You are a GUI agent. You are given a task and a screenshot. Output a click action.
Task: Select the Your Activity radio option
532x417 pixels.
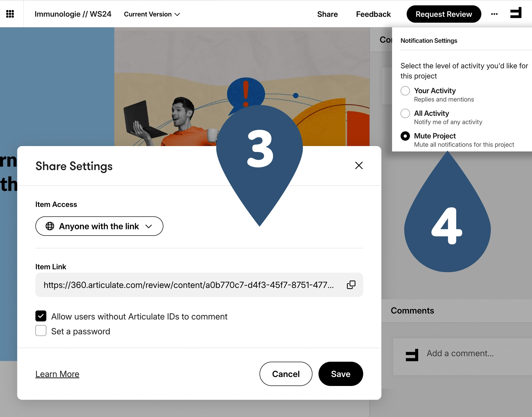pos(405,91)
